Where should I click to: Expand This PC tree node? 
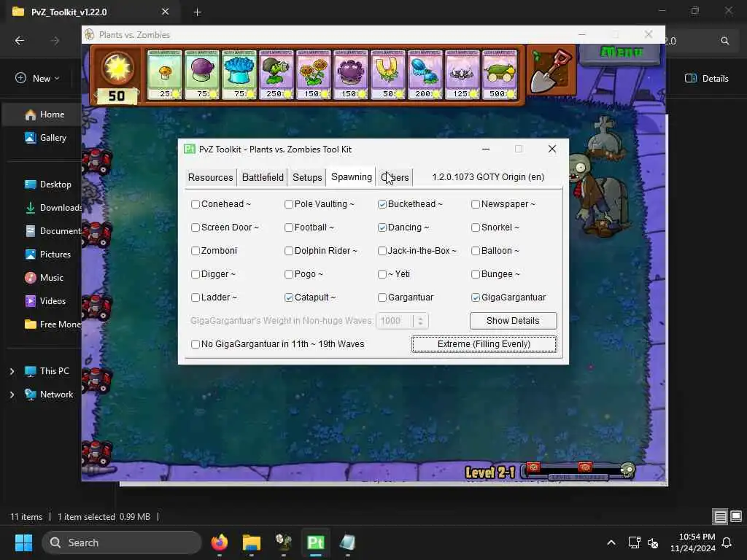[12, 371]
